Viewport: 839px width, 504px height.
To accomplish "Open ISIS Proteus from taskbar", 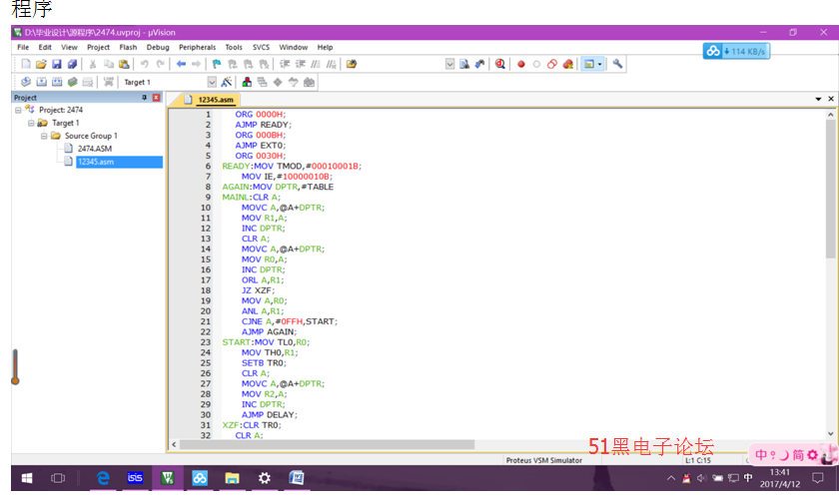I will click(x=135, y=478).
